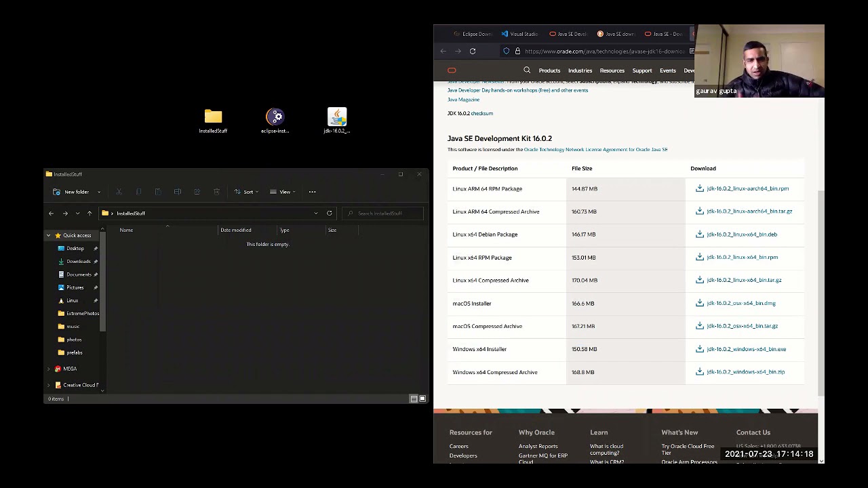
Task: Open the Products menu on the Oracle site
Action: pyautogui.click(x=549, y=70)
